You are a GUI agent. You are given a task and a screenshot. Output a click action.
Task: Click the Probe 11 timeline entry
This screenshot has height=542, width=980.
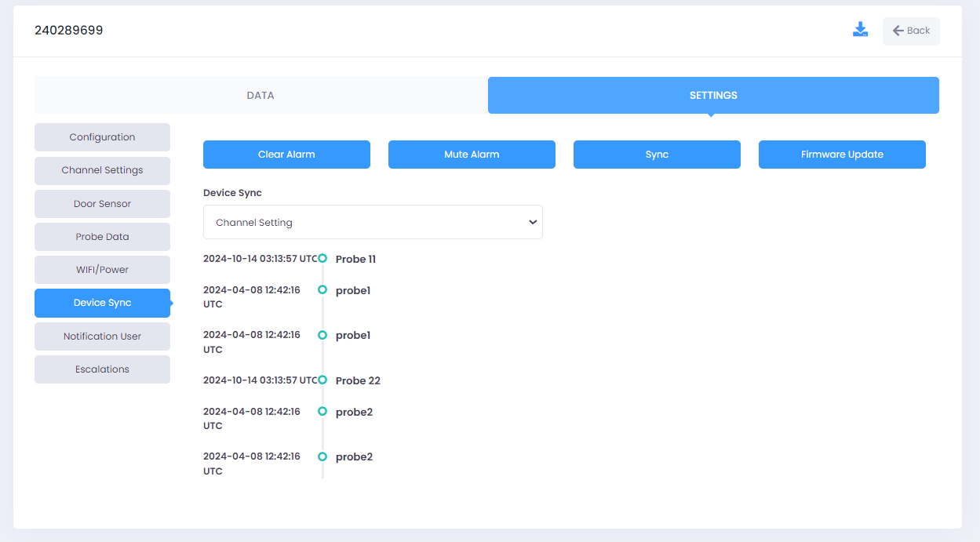pyautogui.click(x=355, y=259)
